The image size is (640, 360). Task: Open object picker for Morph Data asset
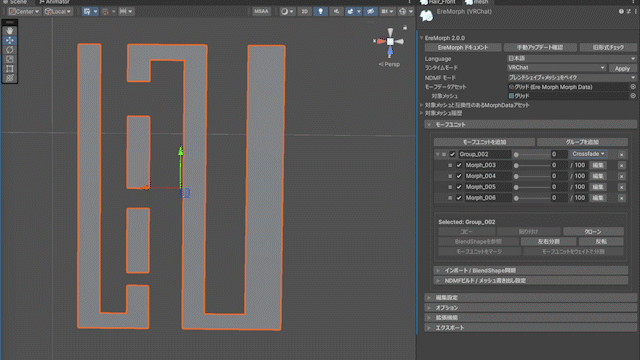633,87
